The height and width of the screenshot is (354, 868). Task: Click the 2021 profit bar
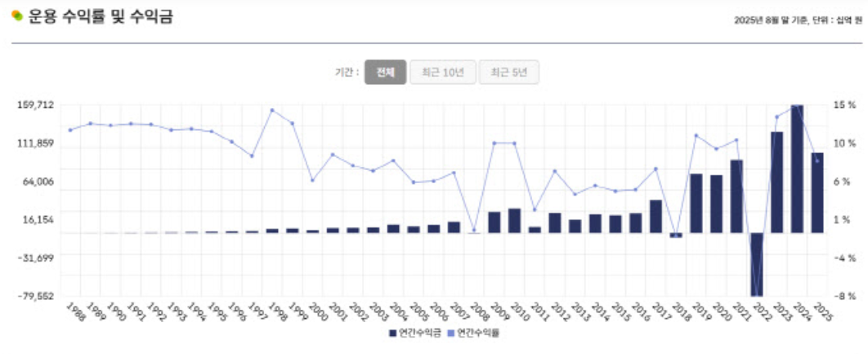[x=736, y=196]
